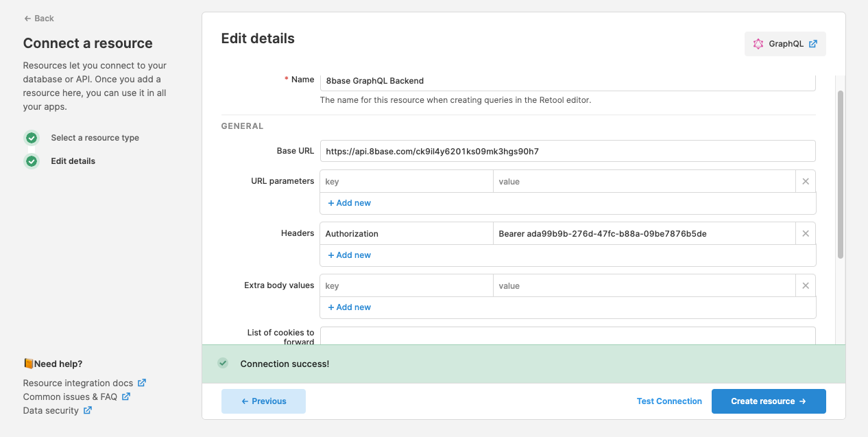Select the Edit details step in sidebar
Screen dimensions: 868x437
click(x=73, y=161)
